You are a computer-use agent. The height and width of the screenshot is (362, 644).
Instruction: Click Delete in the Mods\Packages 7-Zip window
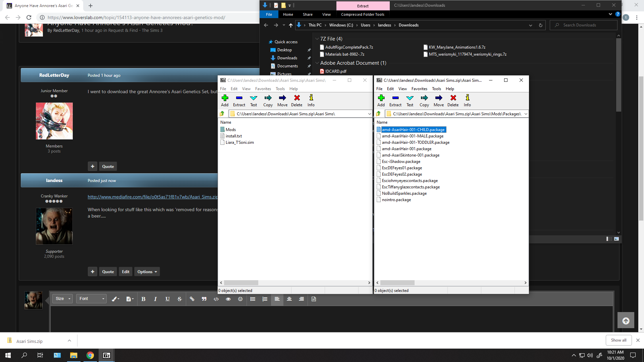[453, 101]
